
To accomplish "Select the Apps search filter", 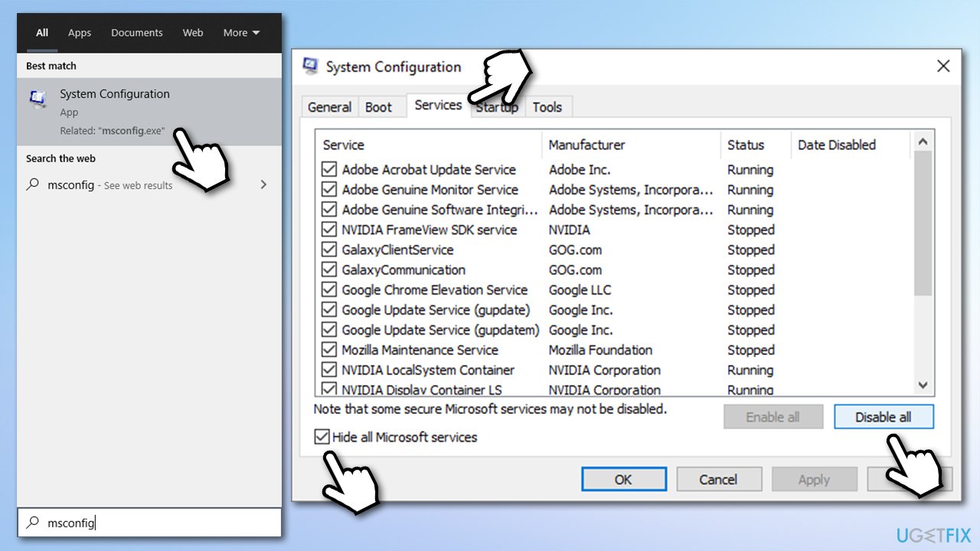I will click(x=80, y=33).
